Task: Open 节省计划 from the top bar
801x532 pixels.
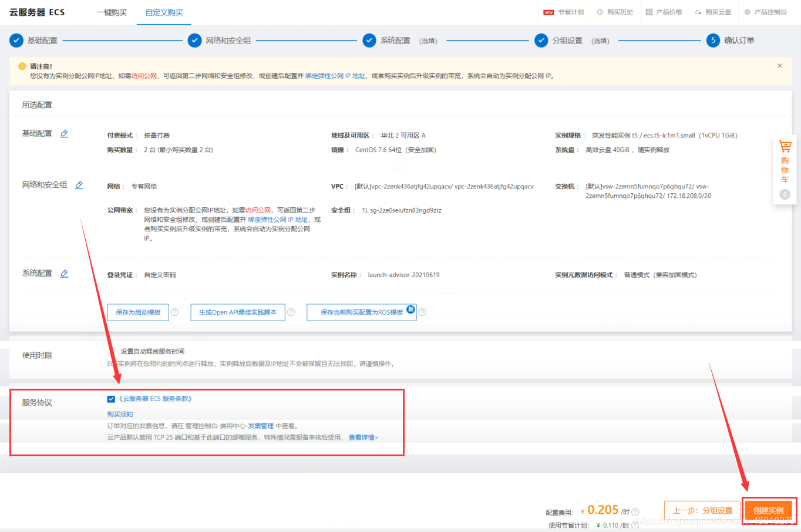Action: 564,12
